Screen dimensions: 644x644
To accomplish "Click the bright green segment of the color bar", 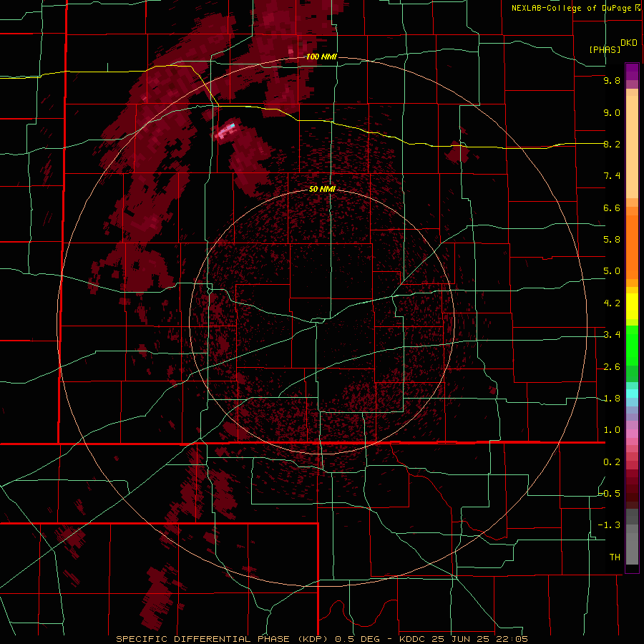I will pyautogui.click(x=632, y=345).
